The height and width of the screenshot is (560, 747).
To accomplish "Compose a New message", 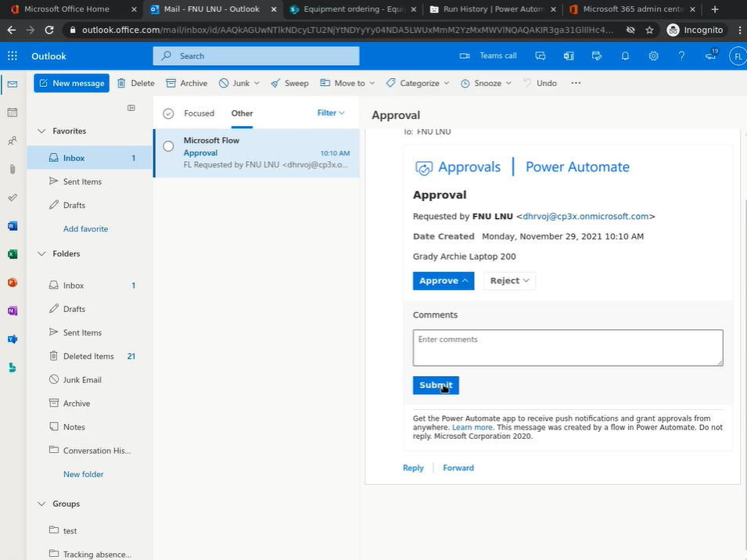I will tap(71, 83).
